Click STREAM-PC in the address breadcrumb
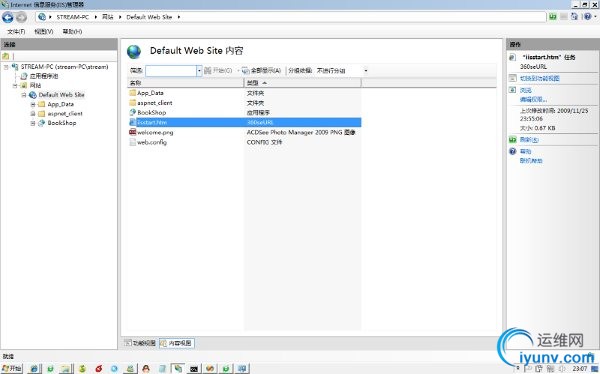 point(72,17)
